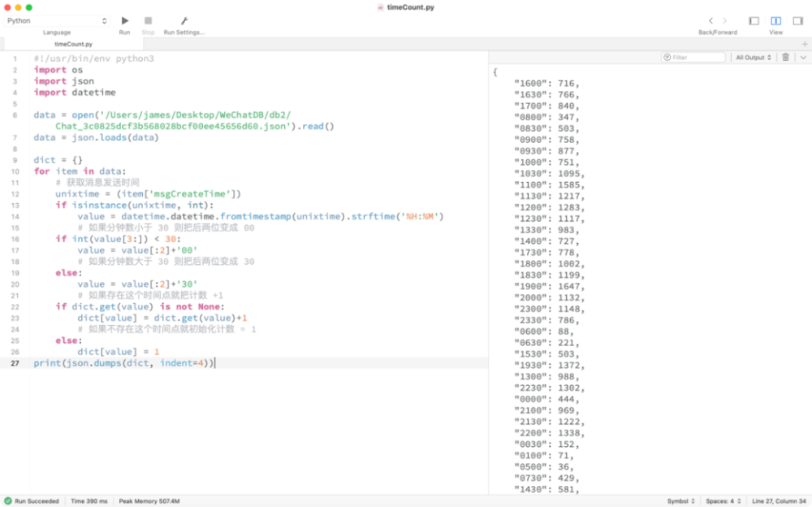Click the "value = value[:2]+'00'" line
This screenshot has width=812, height=507.
(x=137, y=250)
